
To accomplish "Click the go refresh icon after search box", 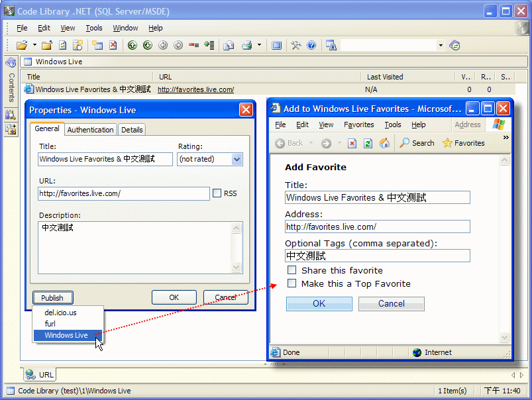I will click(x=454, y=45).
